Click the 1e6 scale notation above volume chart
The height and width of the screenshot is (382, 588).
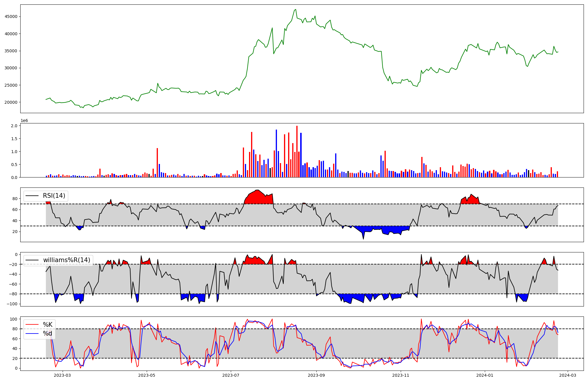[24, 121]
